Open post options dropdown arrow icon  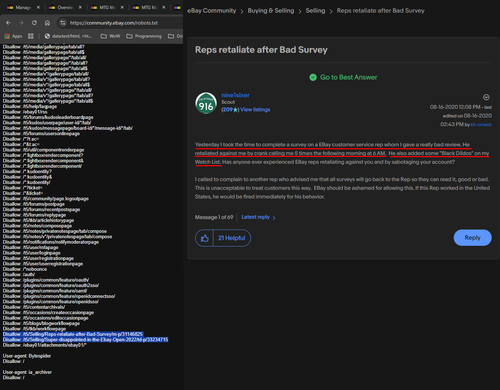pyautogui.click(x=486, y=97)
